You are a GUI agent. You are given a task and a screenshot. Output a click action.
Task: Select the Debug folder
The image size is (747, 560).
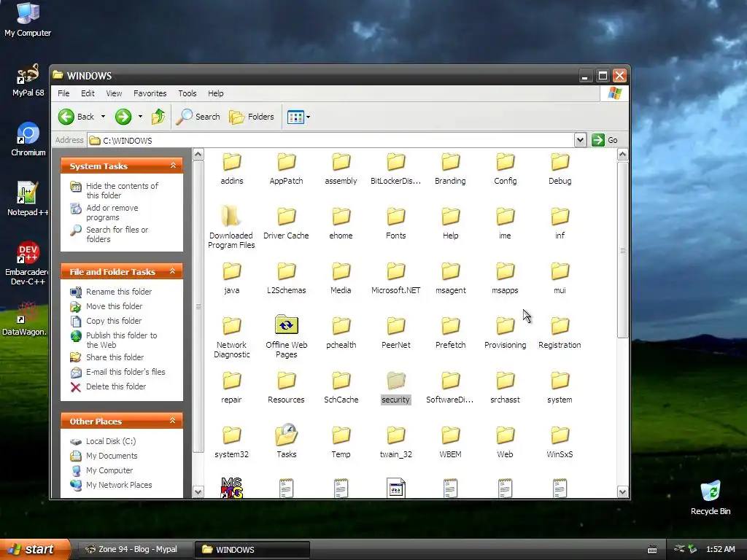(560, 169)
